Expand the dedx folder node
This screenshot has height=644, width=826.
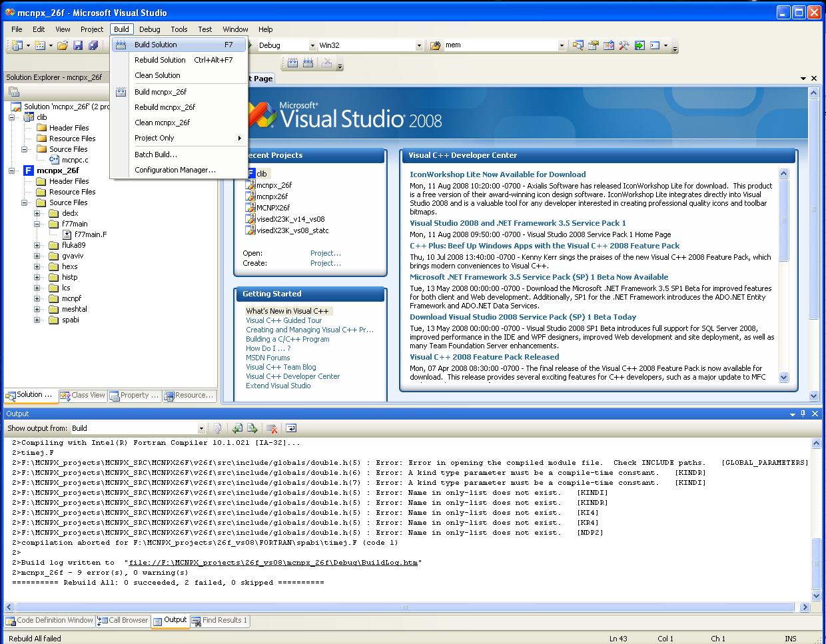tap(37, 213)
